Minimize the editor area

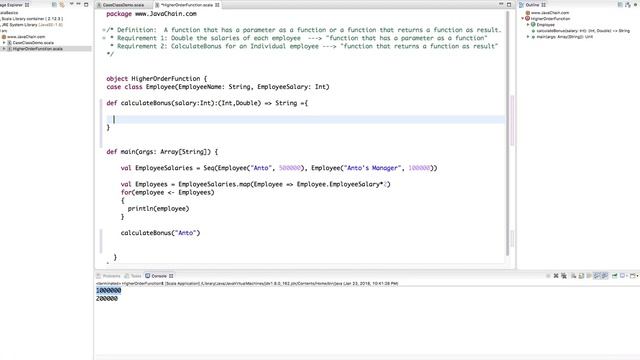coord(501,4)
